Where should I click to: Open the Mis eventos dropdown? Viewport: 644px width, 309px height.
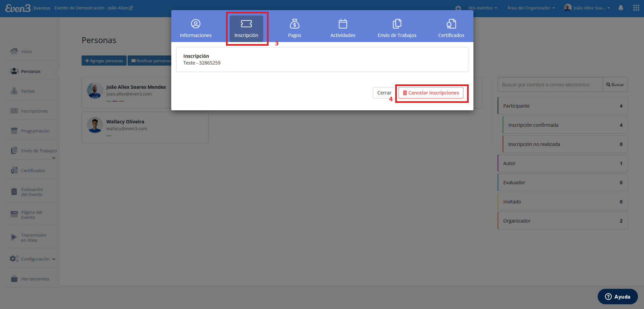(x=482, y=8)
